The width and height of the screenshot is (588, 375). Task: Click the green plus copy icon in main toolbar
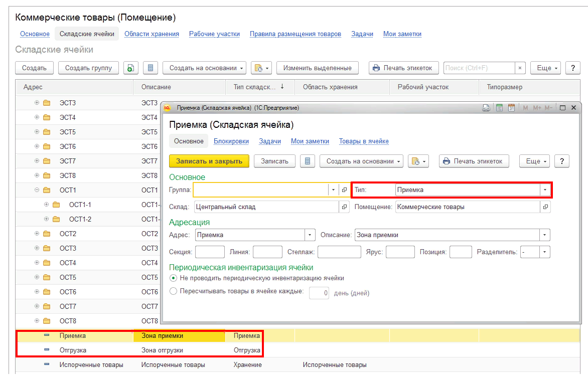130,68
